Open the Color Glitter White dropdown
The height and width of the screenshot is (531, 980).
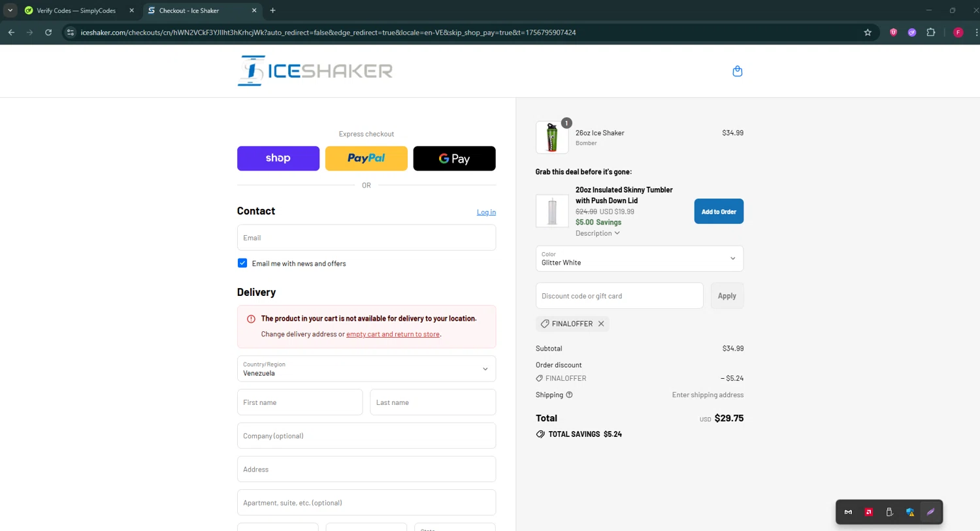640,259
